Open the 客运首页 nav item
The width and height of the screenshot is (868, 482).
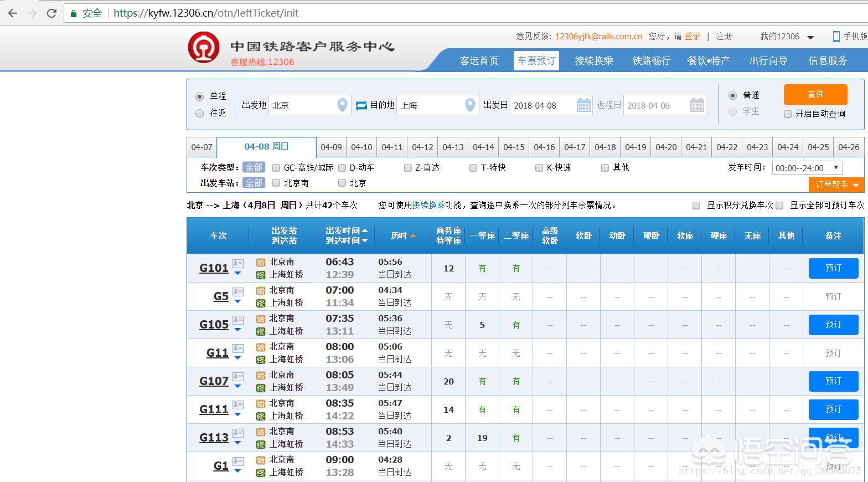coord(479,61)
